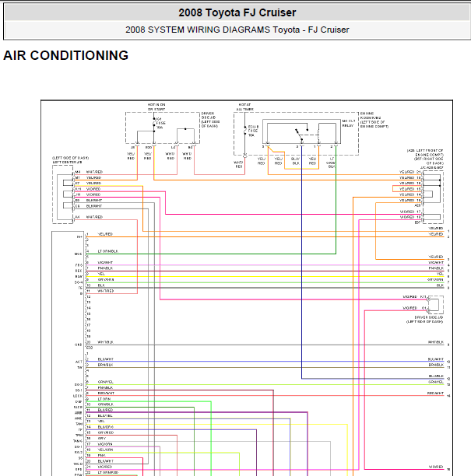Click the relay switch symbol in MG CLT relay
The height and width of the screenshot is (476, 471).
(301, 133)
